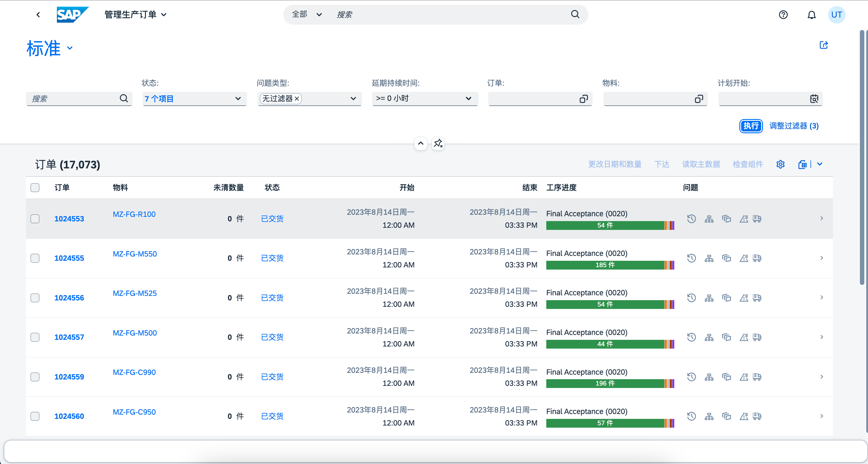
Task: Open table settings gear icon
Action: (x=781, y=164)
